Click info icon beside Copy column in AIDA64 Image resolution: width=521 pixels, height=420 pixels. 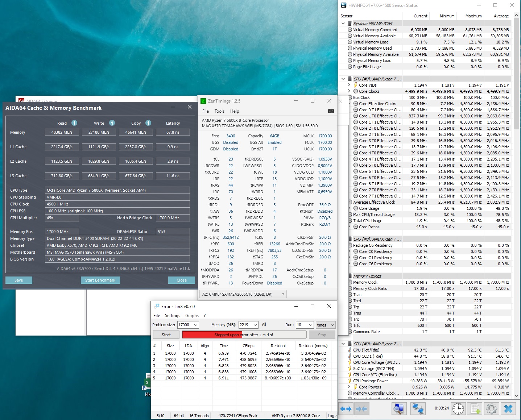pyautogui.click(x=148, y=123)
